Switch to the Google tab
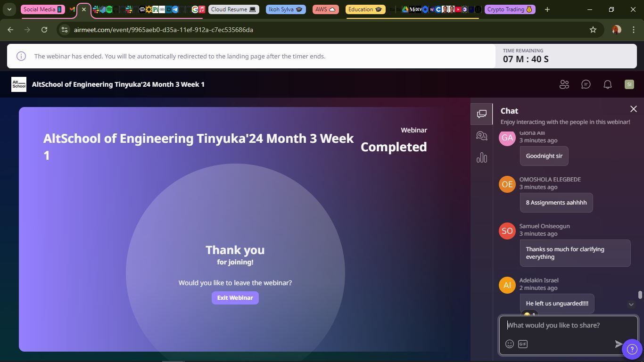Image resolution: width=644 pixels, height=362 pixels. 195,9
